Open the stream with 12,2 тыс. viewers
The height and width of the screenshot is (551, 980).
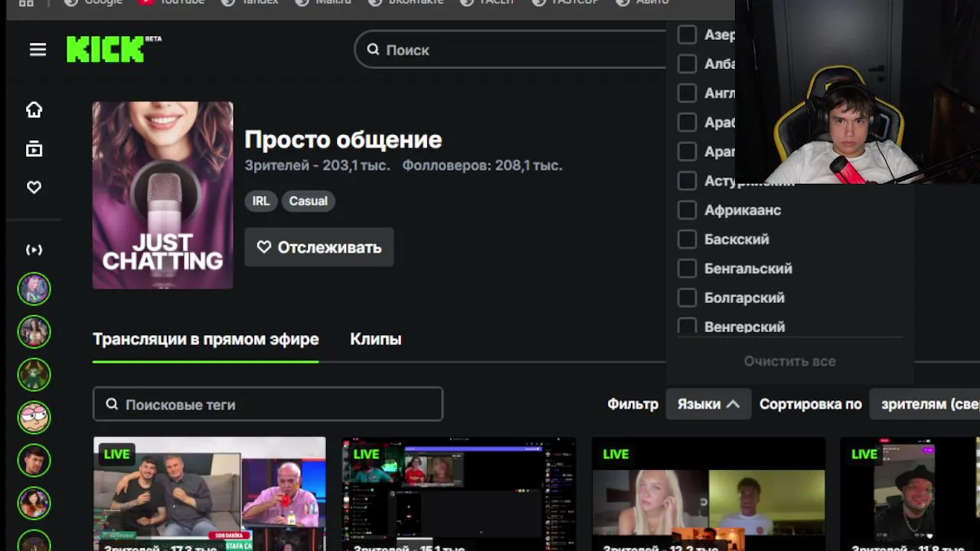pos(708,494)
